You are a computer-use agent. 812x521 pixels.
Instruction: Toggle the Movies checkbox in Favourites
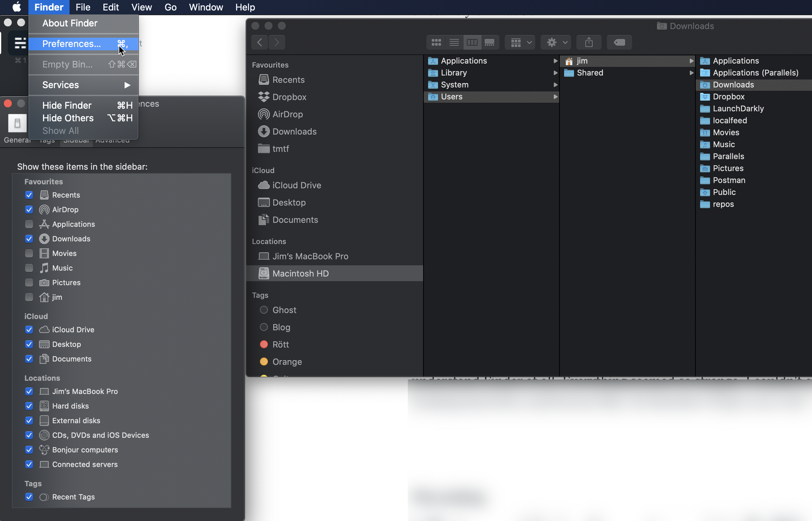[28, 253]
